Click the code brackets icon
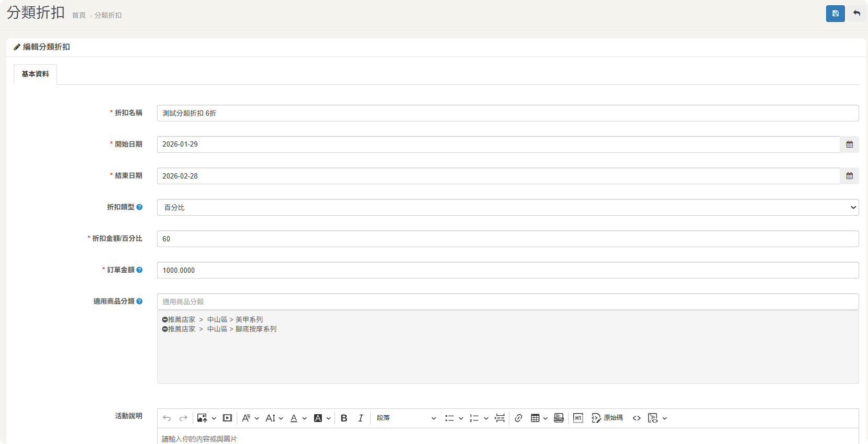Screen dimensions: 868x444 [x=637, y=418]
